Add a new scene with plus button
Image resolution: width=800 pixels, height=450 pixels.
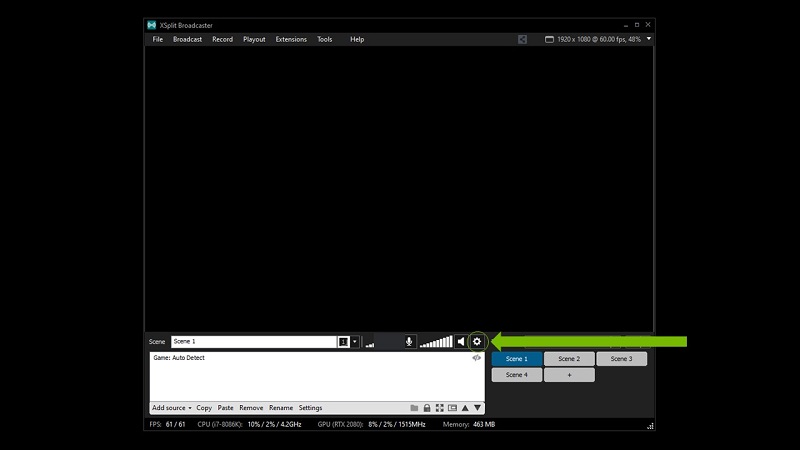pos(569,375)
